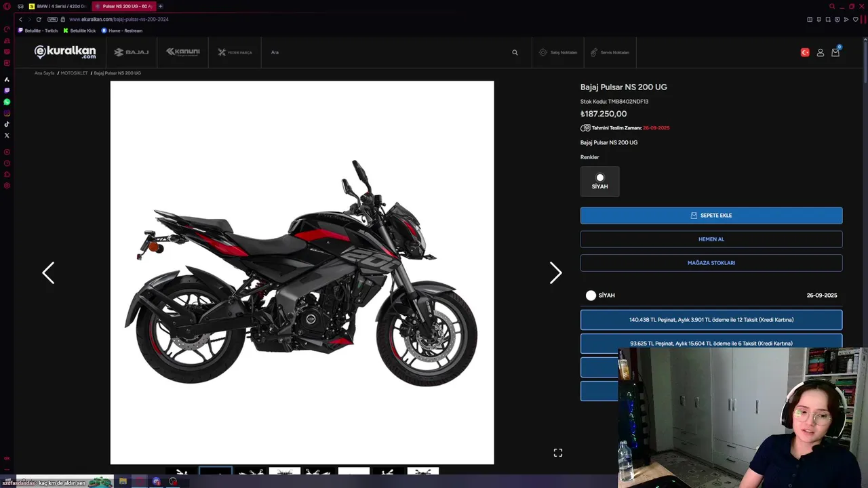Open fullscreen image view icon

(x=557, y=453)
